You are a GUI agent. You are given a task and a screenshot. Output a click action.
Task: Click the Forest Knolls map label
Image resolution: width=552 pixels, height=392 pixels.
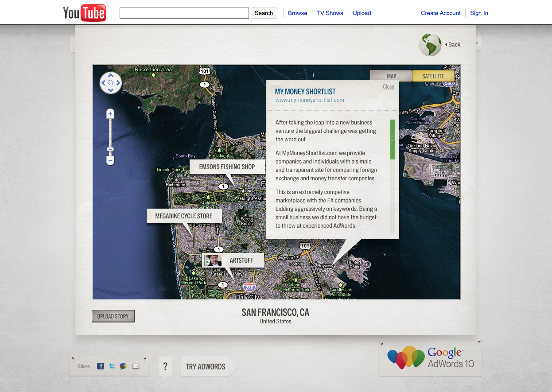point(247,221)
